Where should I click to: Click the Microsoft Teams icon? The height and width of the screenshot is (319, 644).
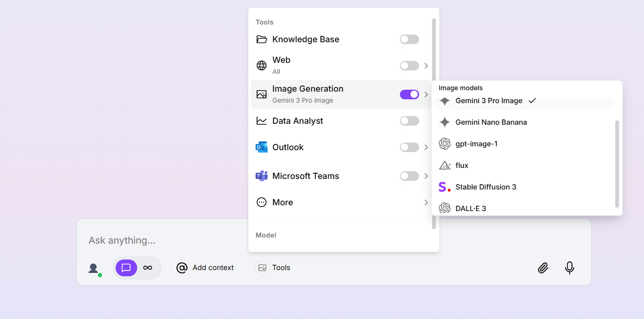point(261,176)
